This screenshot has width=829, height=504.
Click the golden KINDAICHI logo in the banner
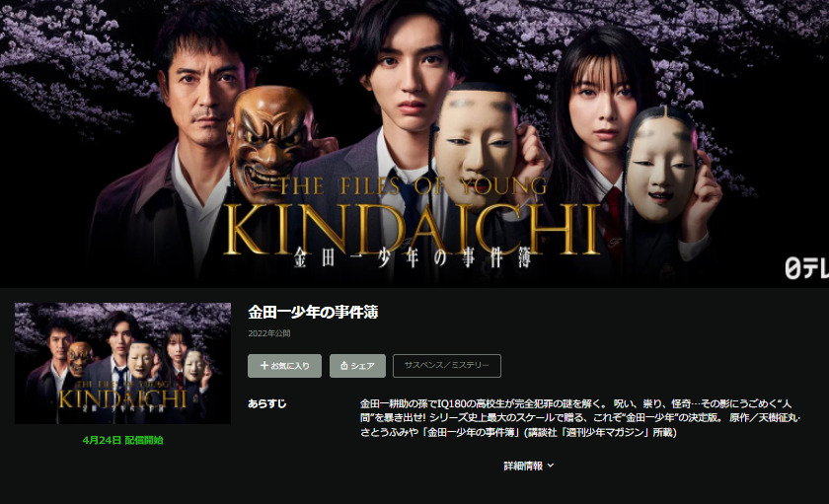tap(412, 230)
